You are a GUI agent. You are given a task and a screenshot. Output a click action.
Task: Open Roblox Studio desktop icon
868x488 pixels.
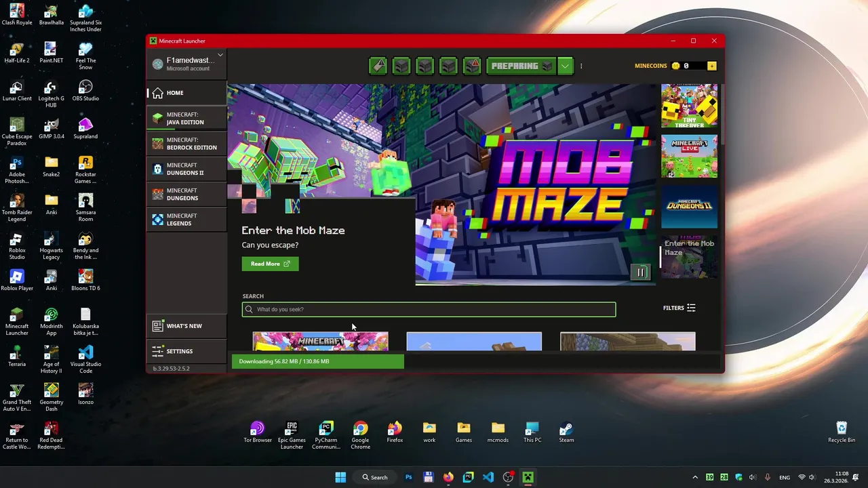pos(17,245)
